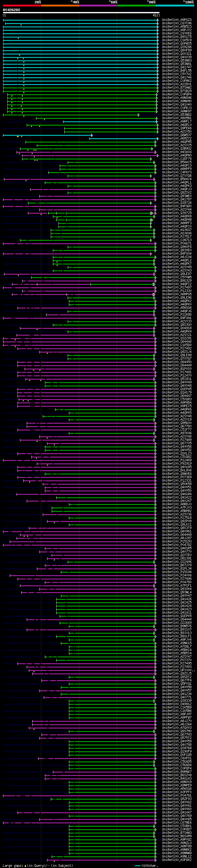Click the green alignment bar for UniRef100_Q53N82

point(71,115)
